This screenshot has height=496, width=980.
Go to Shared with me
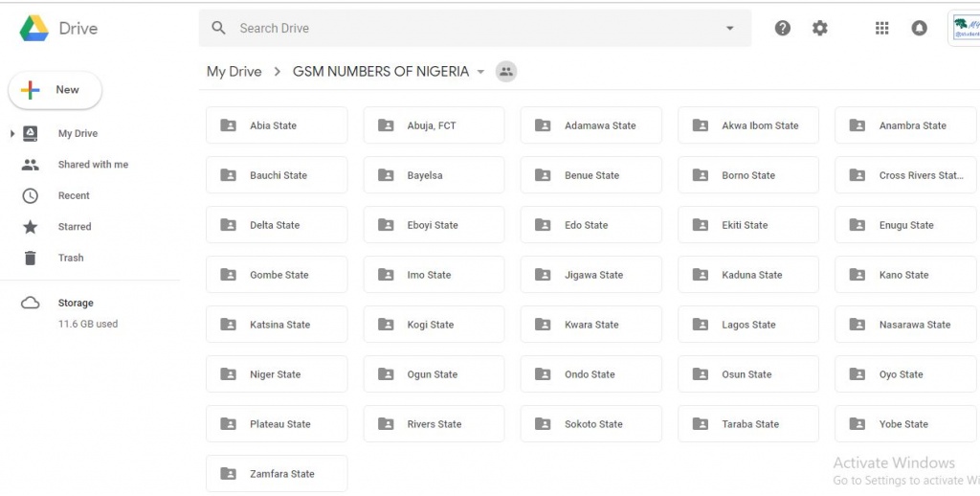pos(92,165)
